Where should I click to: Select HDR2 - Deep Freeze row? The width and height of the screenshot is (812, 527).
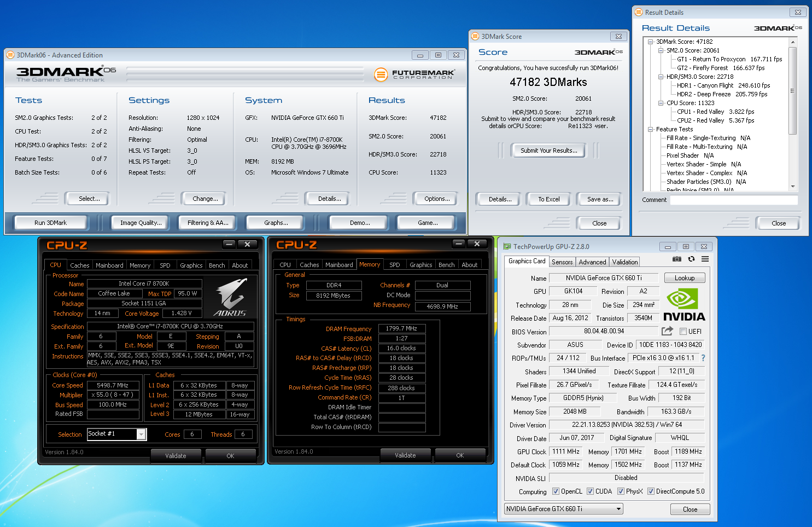722,94
